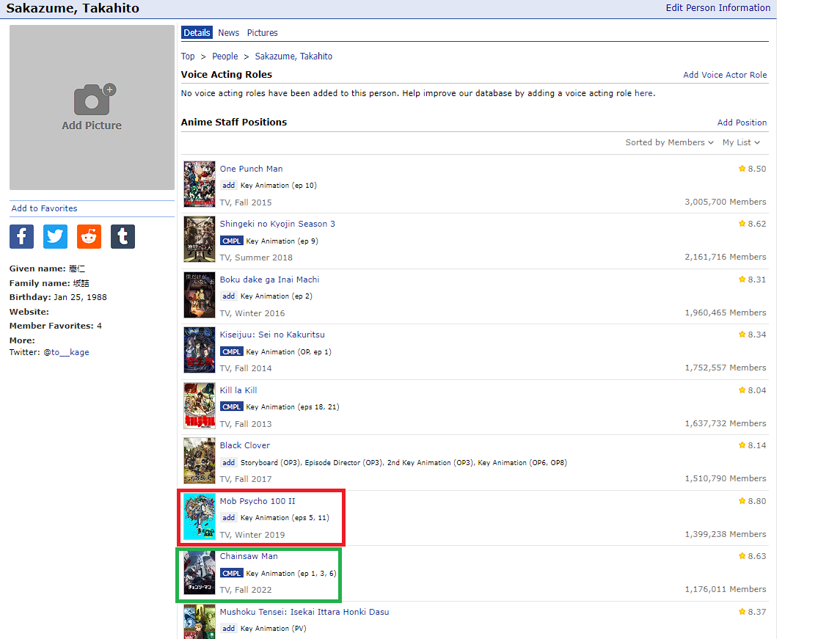The width and height of the screenshot is (840, 639).
Task: Select the Details tab
Action: (197, 33)
